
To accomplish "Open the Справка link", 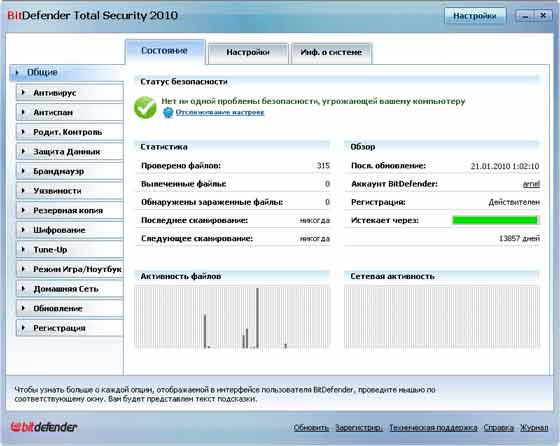I will click(x=499, y=427).
